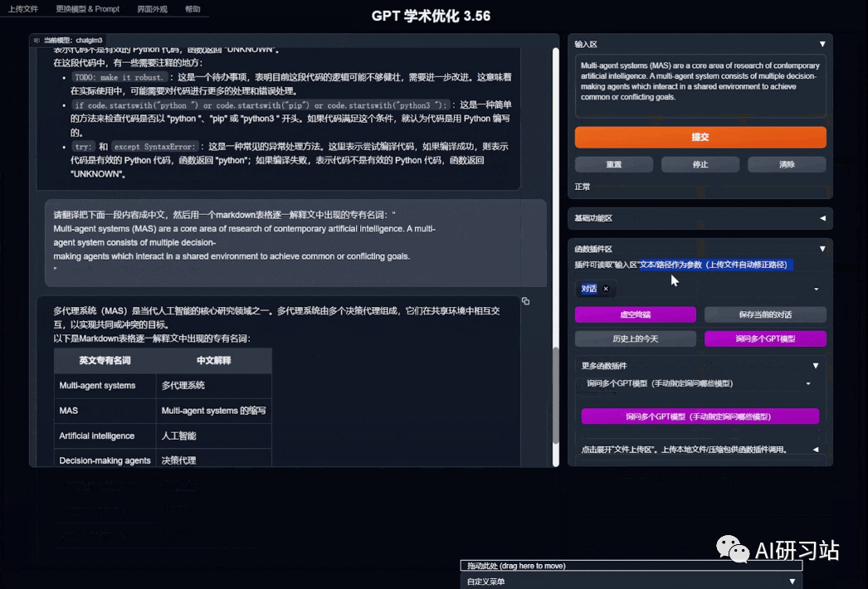This screenshot has width=868, height=589.
Task: Click the 历史上的今天 button
Action: (635, 338)
